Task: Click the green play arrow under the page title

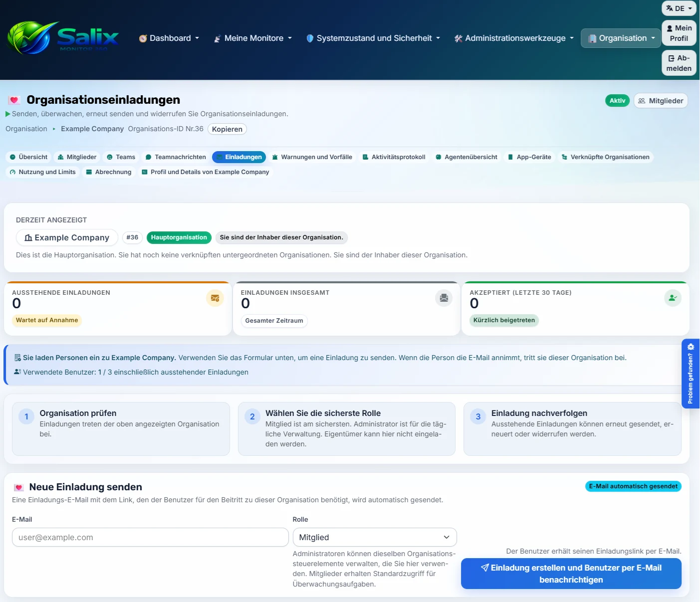Action: coord(8,114)
